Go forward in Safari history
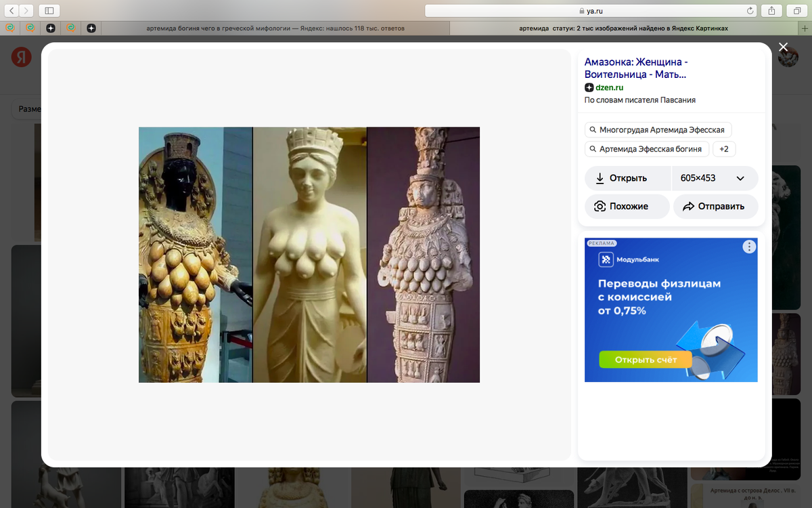The width and height of the screenshot is (812, 508). pyautogui.click(x=27, y=10)
